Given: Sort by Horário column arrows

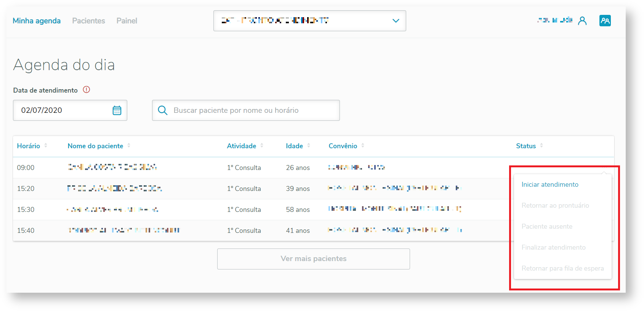Looking at the screenshot, I should click(46, 146).
